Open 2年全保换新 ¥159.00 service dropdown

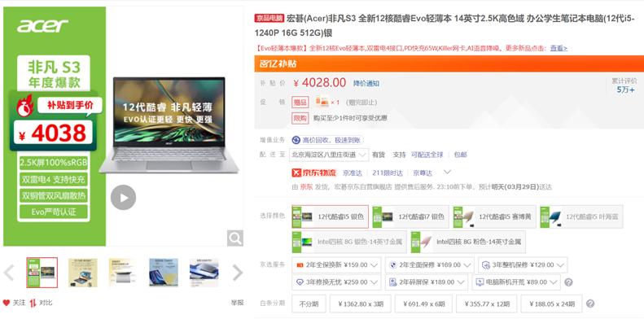tap(336, 265)
